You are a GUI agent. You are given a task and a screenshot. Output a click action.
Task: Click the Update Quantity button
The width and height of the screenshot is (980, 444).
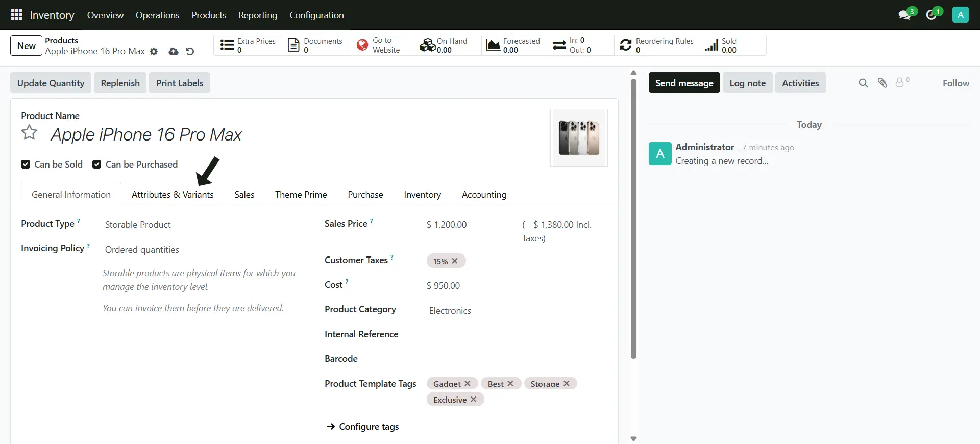pyautogui.click(x=51, y=83)
